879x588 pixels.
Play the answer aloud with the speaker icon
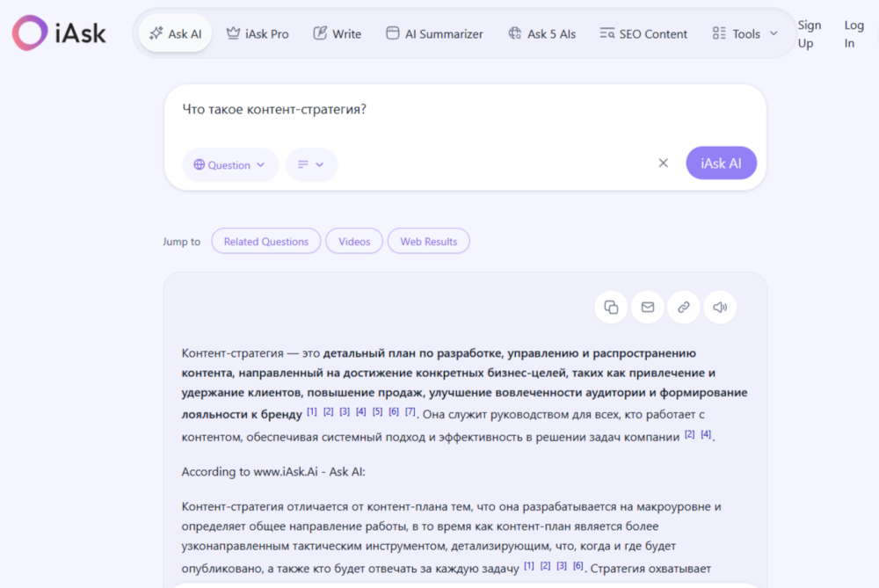(x=720, y=307)
